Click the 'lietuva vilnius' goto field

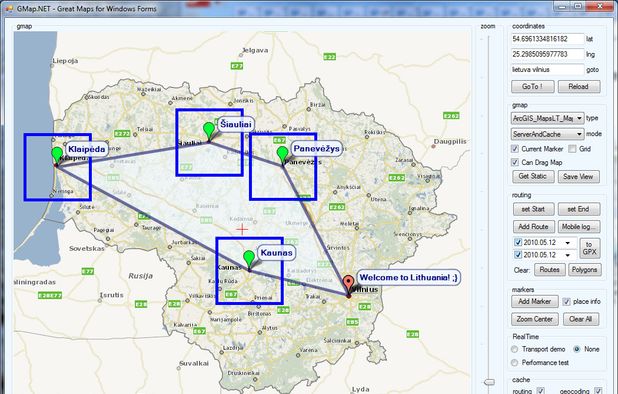(x=547, y=70)
